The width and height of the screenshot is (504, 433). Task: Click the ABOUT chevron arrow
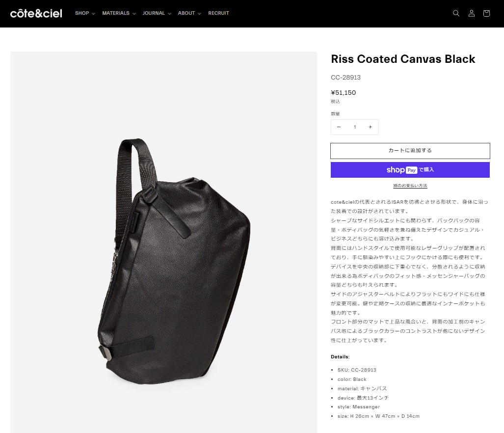coord(199,14)
